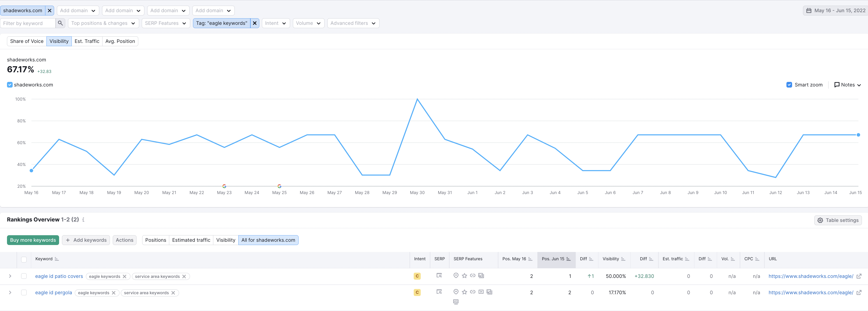Viewport: 868px width, 311px height.
Task: Open Table settings gear button
Action: [838, 220]
